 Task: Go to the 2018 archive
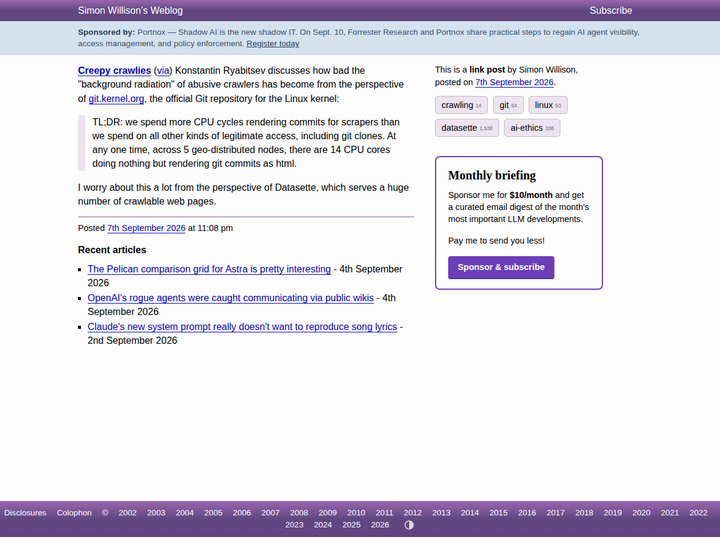[x=584, y=513]
